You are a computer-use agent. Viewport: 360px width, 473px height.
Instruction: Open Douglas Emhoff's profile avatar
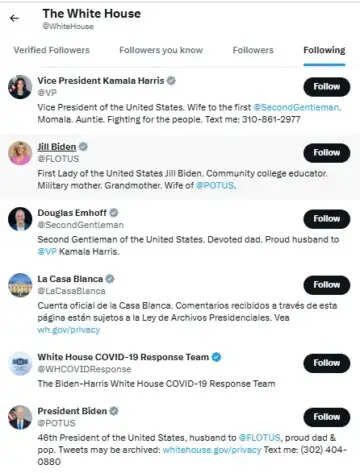pyautogui.click(x=20, y=219)
